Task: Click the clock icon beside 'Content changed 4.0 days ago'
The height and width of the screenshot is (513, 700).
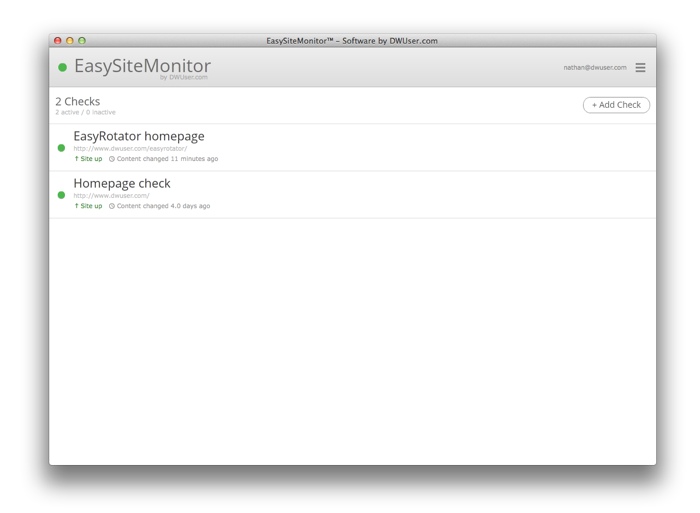Action: coord(112,206)
